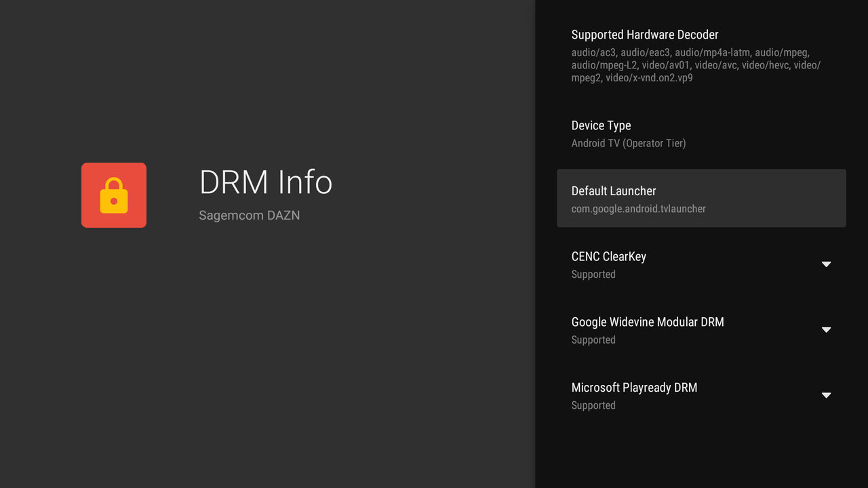Expand the Microsoft Playready DRM arrow
This screenshot has height=488, width=868.
pyautogui.click(x=826, y=395)
